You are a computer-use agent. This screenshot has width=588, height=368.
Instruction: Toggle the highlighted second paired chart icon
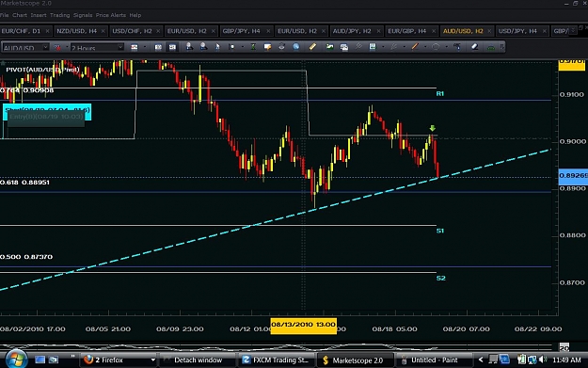point(172,47)
